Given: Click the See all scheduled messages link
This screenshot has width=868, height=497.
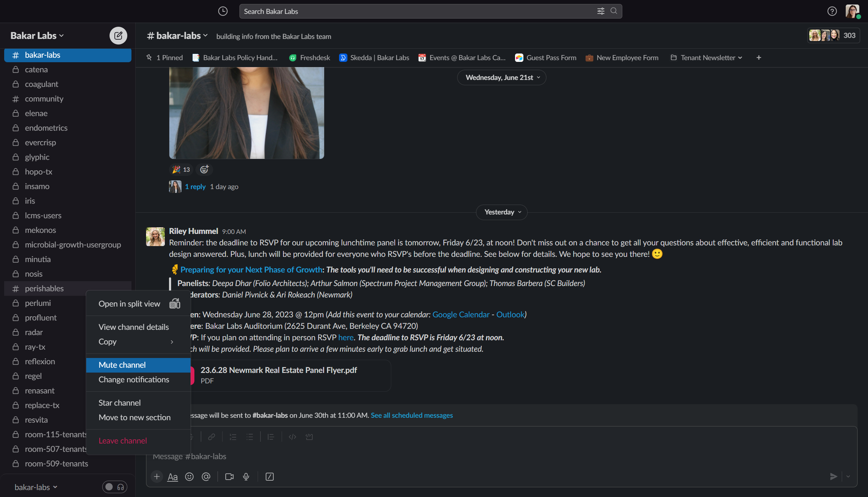Looking at the screenshot, I should click(x=411, y=415).
